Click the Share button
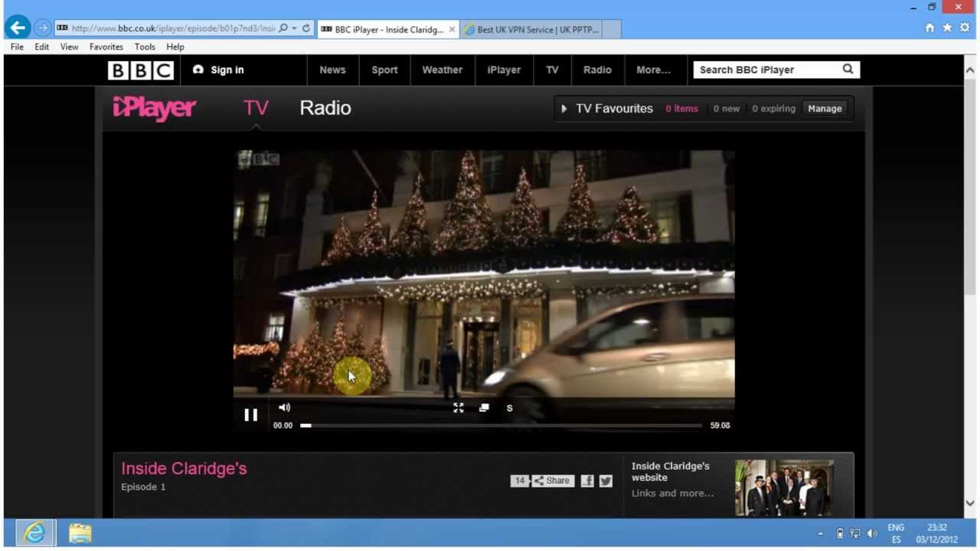980x551 pixels. click(552, 481)
